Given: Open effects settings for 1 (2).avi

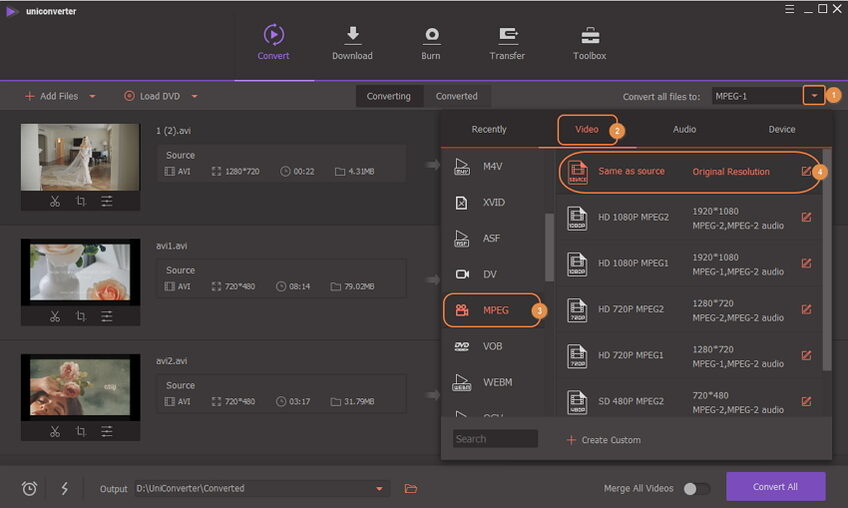Looking at the screenshot, I should coord(107,201).
